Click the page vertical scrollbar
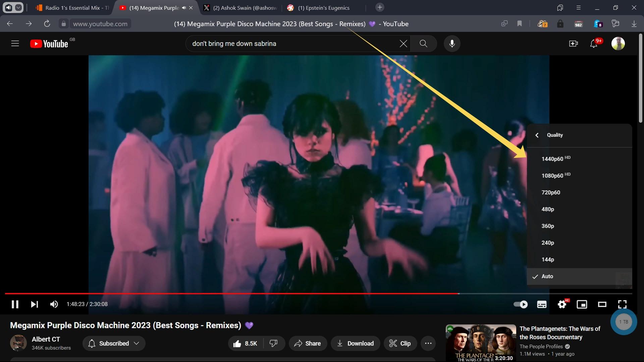 [641, 78]
